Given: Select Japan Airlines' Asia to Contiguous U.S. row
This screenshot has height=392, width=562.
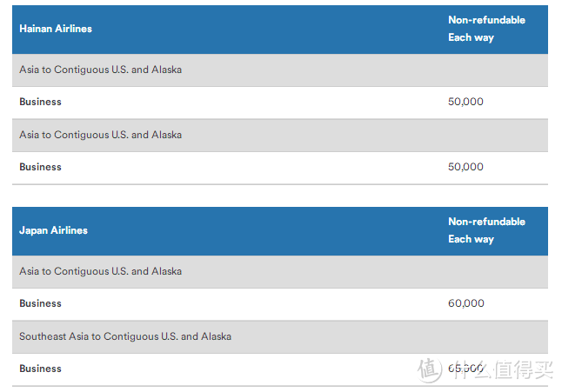Looking at the screenshot, I should 280,271.
